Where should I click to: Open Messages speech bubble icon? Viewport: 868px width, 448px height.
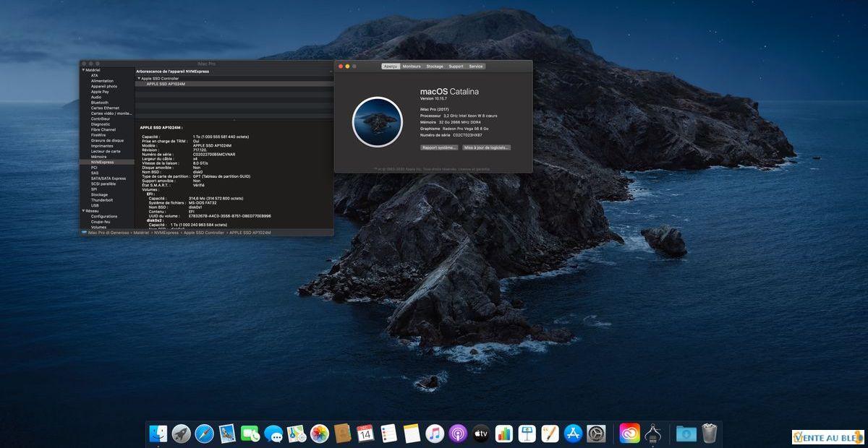tap(273, 434)
